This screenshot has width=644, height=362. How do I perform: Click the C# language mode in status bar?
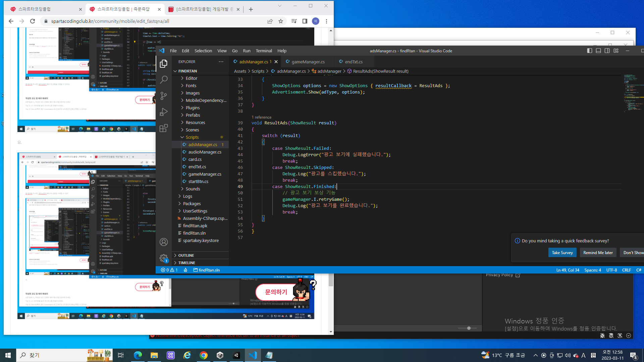click(639, 270)
